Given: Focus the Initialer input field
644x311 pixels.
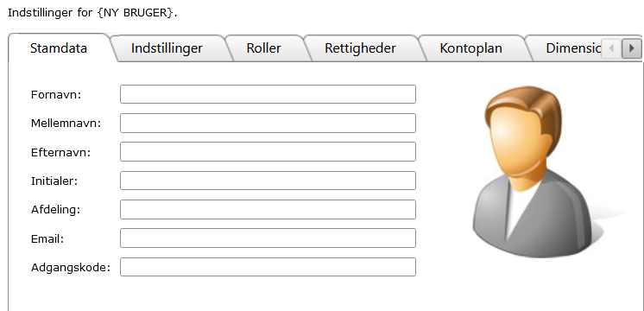Looking at the screenshot, I should click(x=268, y=181).
